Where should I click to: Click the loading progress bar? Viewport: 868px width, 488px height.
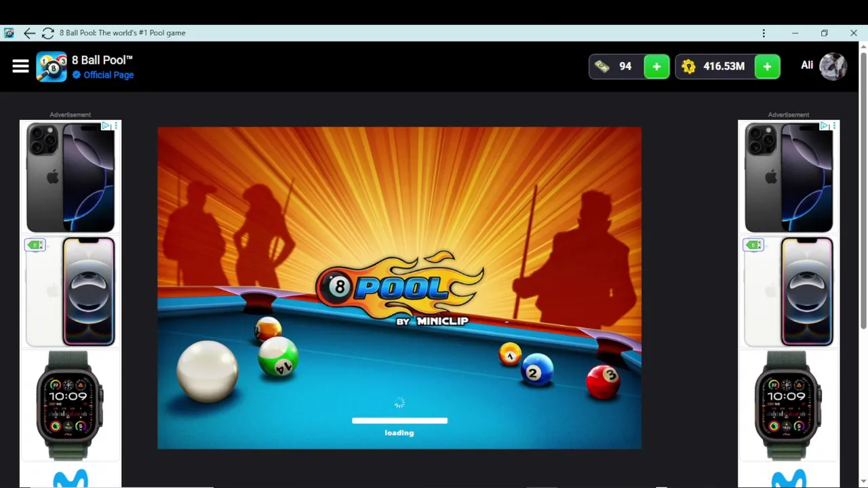399,421
